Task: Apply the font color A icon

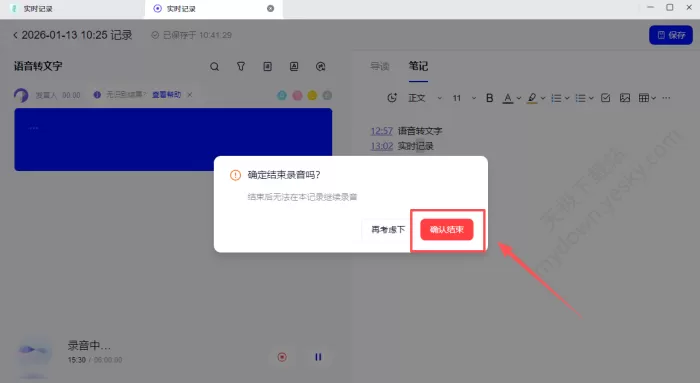Action: (508, 98)
